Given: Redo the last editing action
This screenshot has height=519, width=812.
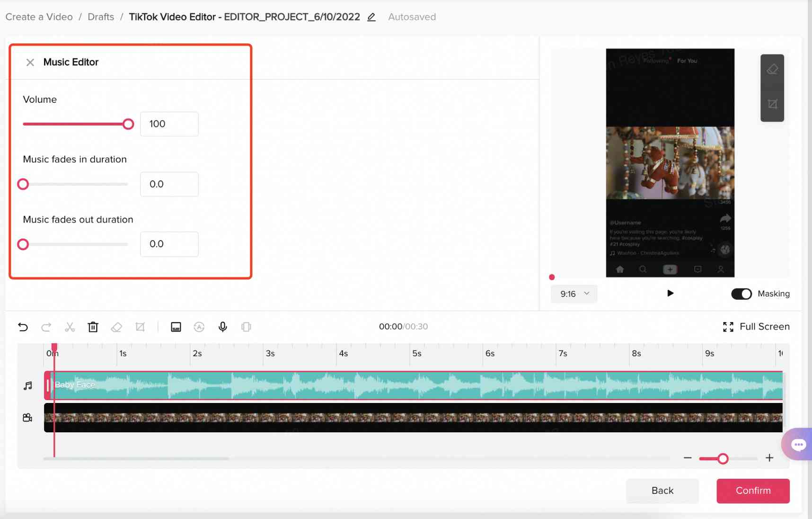Looking at the screenshot, I should [x=46, y=327].
